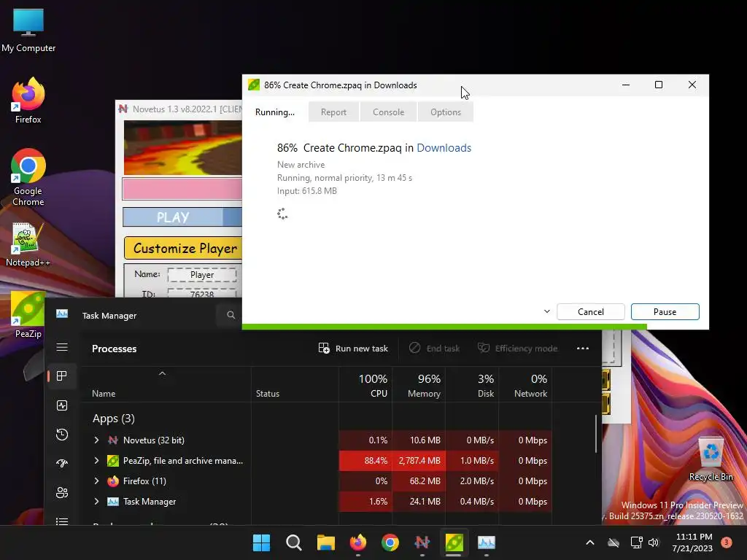Click the PLAY button in Novetus
Image resolution: width=747 pixels, height=560 pixels.
172,217
